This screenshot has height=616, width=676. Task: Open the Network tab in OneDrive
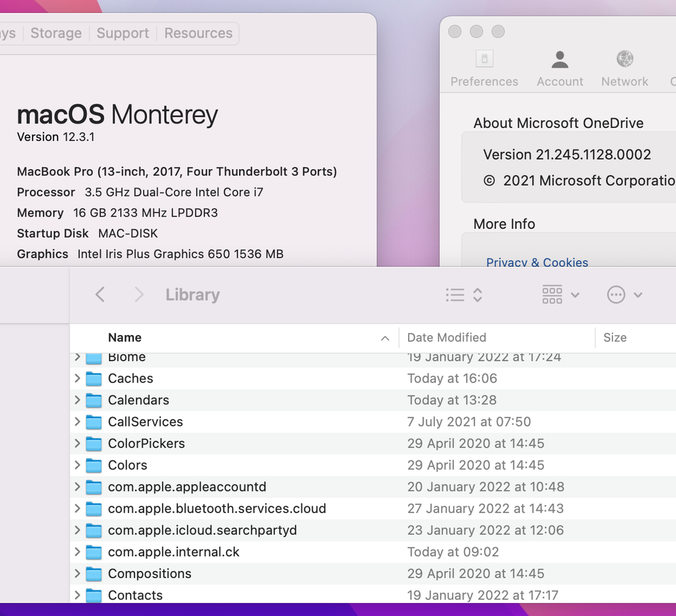pyautogui.click(x=625, y=69)
